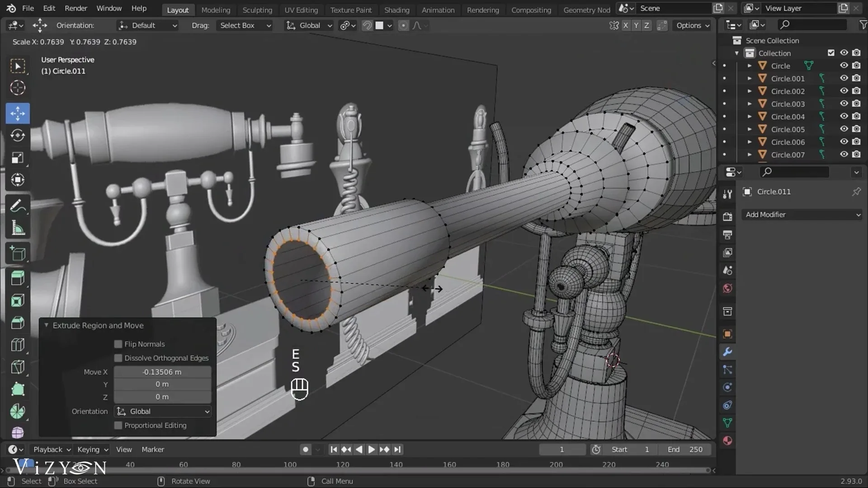This screenshot has width=868, height=488.
Task: Select the Rotate tool in the toolbar
Action: [18, 135]
